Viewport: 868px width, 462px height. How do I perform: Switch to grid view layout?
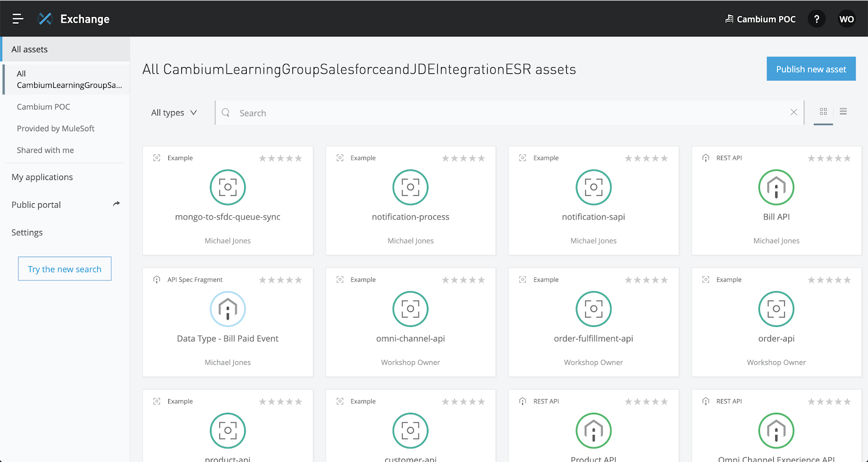(823, 112)
